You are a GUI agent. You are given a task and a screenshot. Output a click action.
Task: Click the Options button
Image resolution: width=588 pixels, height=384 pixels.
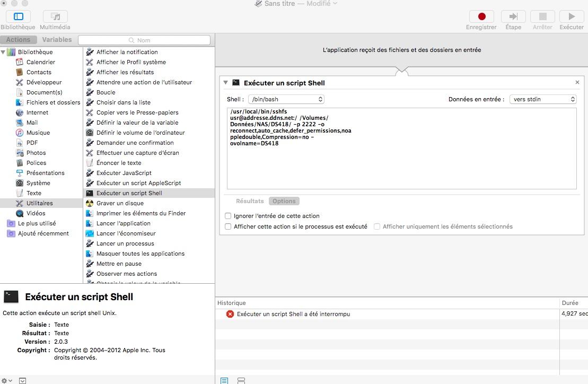point(284,201)
